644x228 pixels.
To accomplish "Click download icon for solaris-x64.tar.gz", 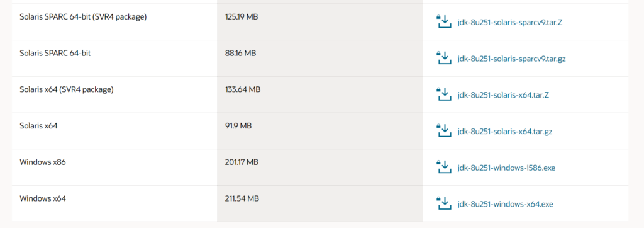I will 443,131.
